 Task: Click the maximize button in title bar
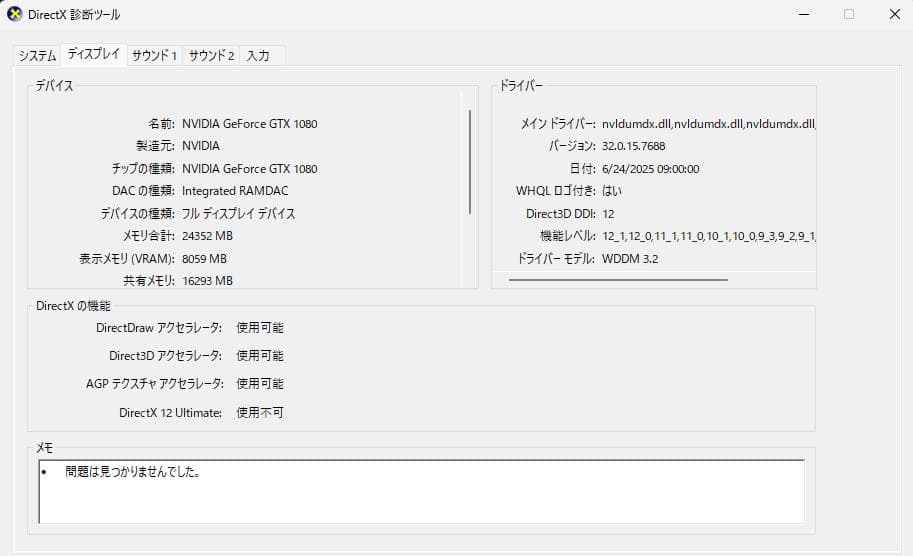click(x=849, y=14)
